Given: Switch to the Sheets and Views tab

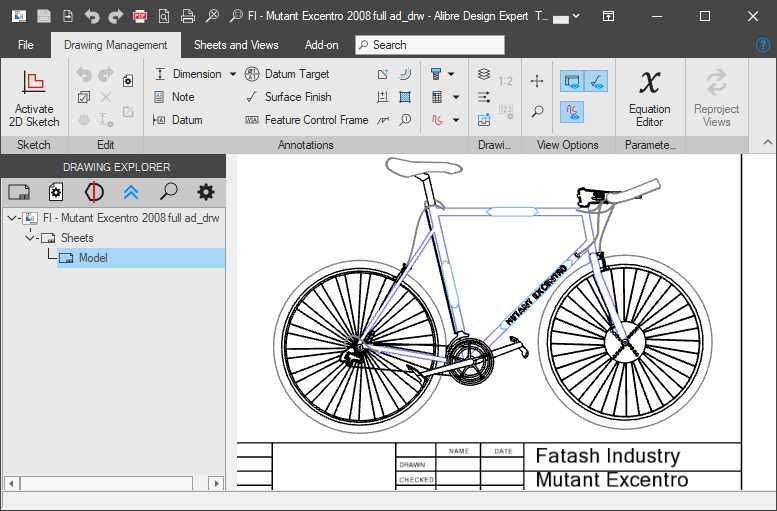Looking at the screenshot, I should pyautogui.click(x=237, y=45).
